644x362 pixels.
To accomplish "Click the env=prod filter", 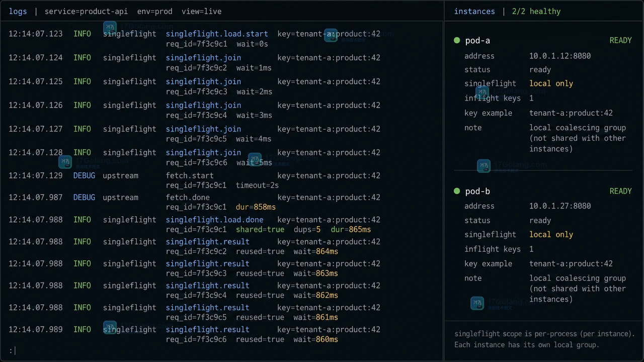I will [154, 11].
